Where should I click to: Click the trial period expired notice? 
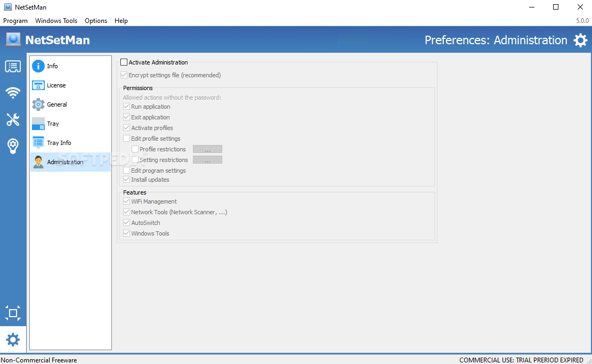(521, 360)
